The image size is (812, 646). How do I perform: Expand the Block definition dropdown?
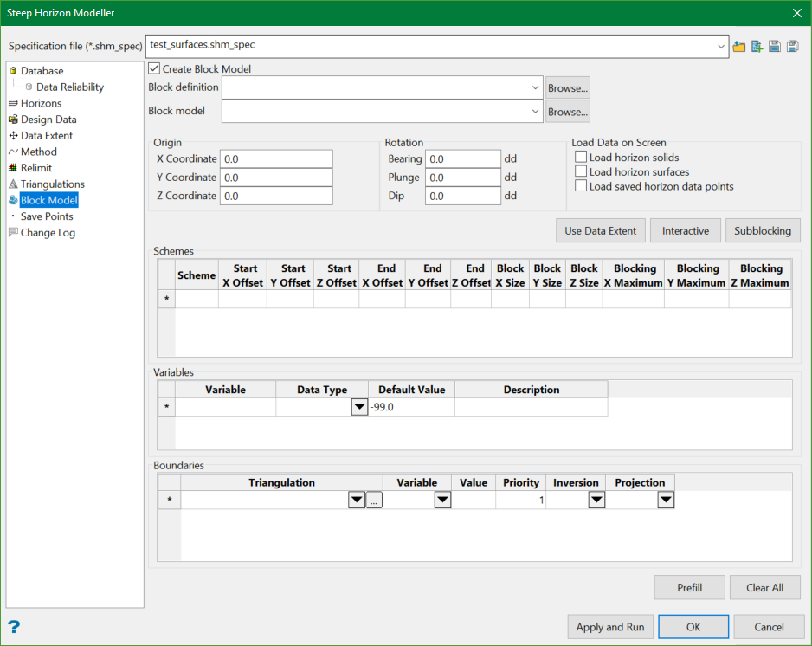536,87
